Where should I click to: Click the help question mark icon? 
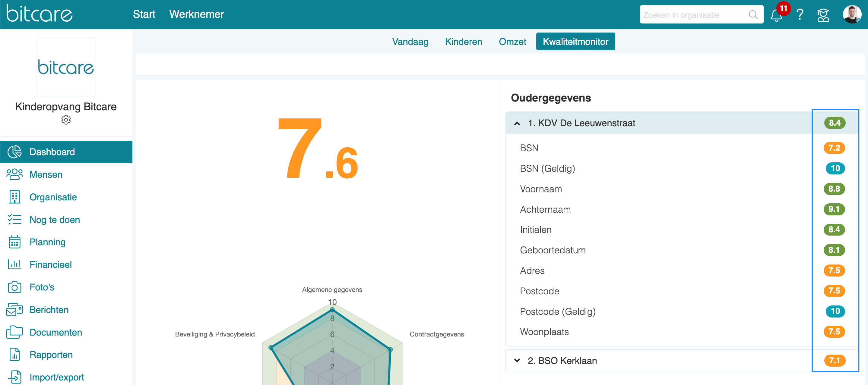pyautogui.click(x=800, y=15)
